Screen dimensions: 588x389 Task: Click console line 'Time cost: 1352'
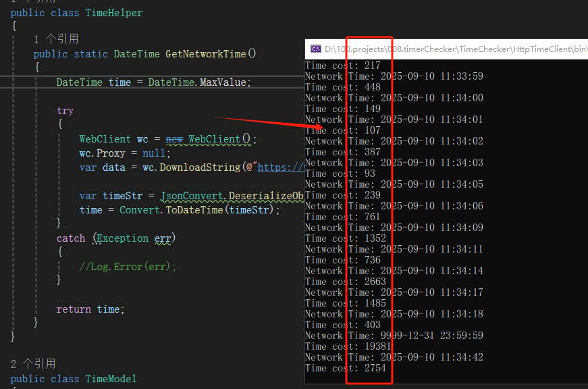coord(346,238)
